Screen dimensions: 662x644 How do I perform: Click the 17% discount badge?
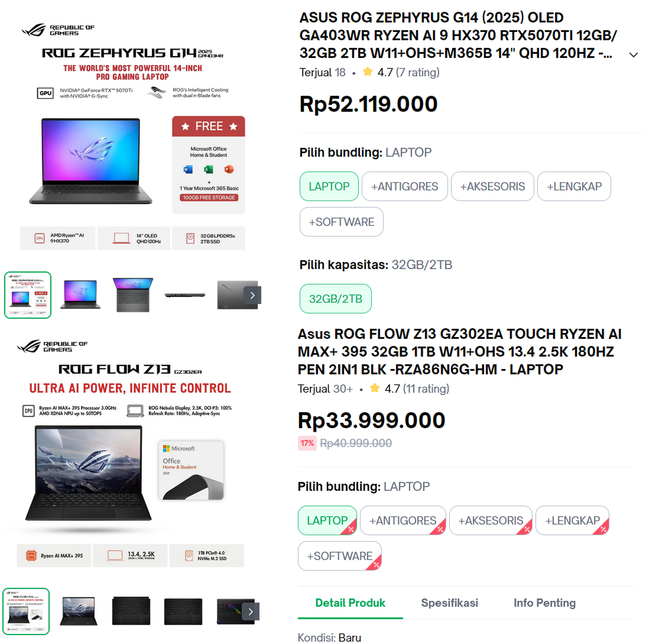pos(307,443)
